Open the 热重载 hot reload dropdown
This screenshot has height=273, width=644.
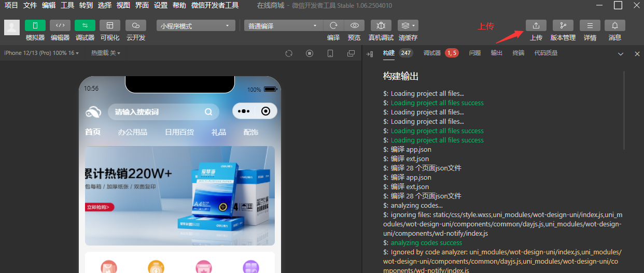pyautogui.click(x=106, y=53)
